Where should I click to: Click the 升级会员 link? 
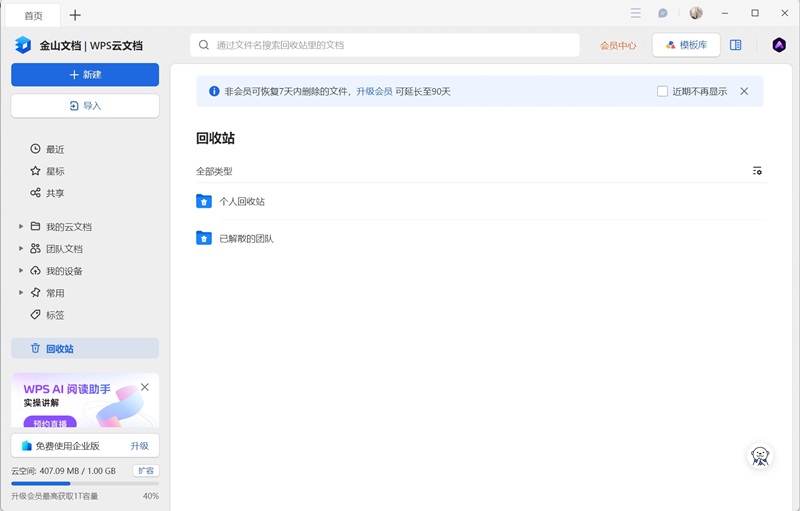374,91
